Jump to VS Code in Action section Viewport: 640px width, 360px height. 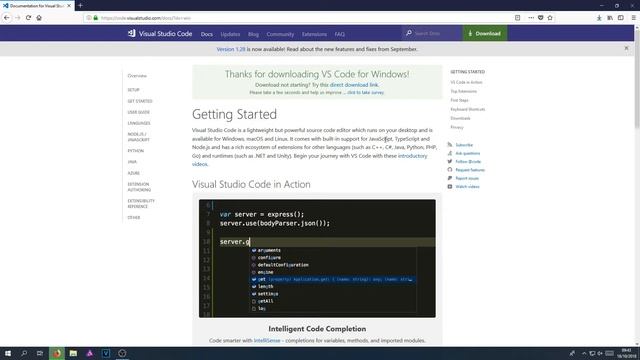(x=466, y=82)
